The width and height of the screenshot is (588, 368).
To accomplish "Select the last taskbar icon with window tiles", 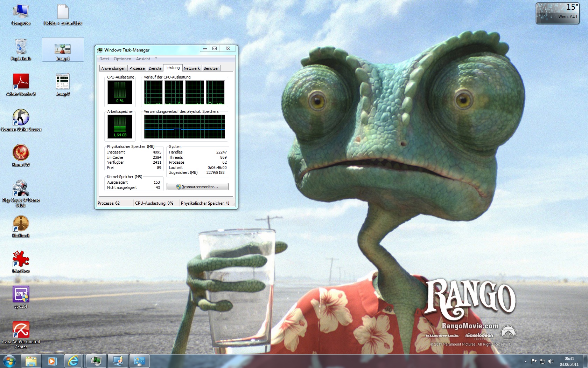I will 139,361.
